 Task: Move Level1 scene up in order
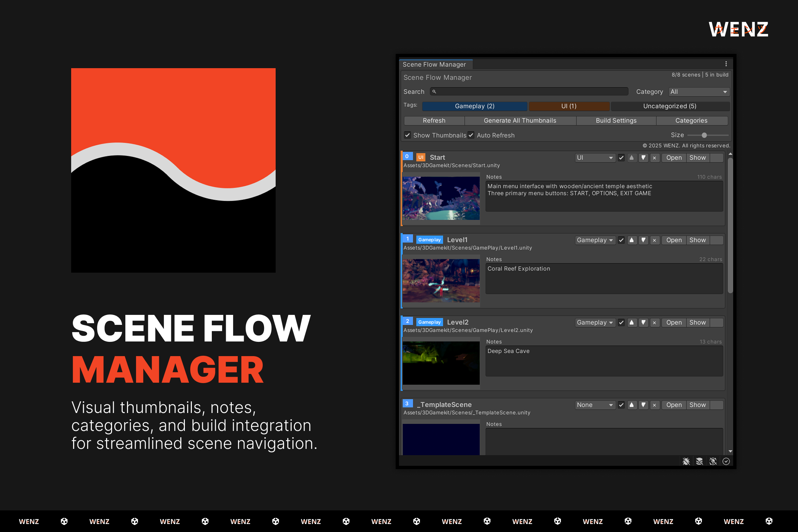[x=631, y=240]
